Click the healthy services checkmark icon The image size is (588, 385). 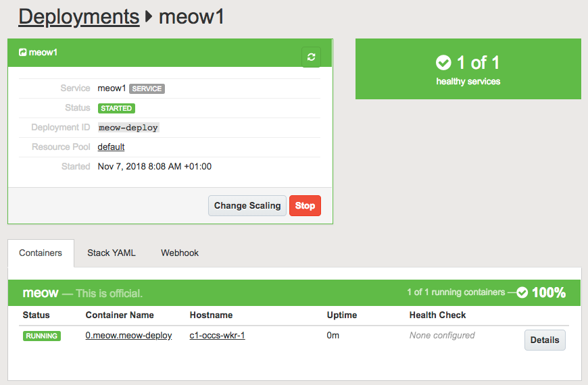click(x=443, y=63)
